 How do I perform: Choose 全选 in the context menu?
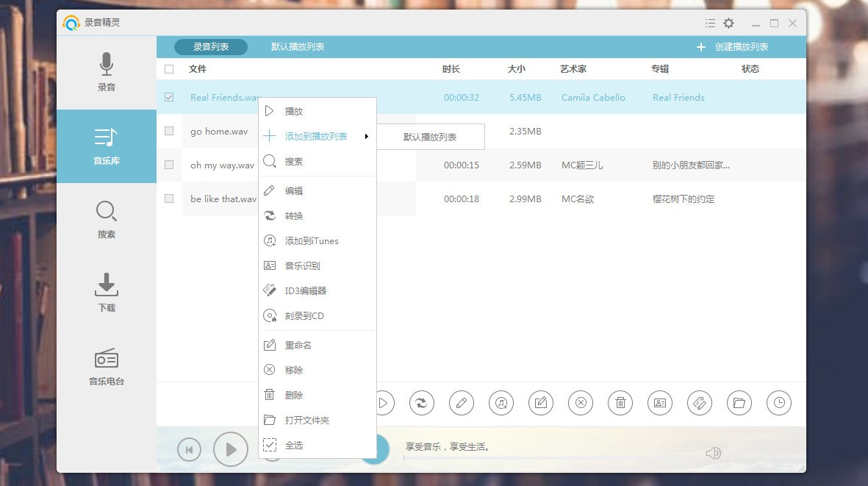[318, 445]
